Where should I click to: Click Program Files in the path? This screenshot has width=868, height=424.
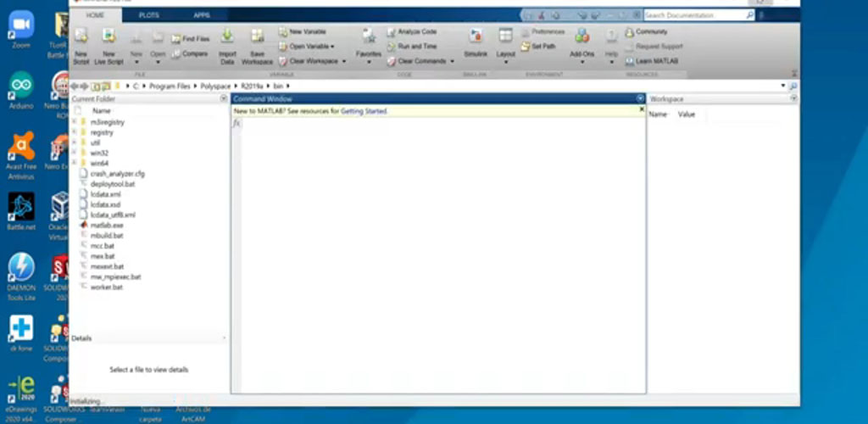170,86
